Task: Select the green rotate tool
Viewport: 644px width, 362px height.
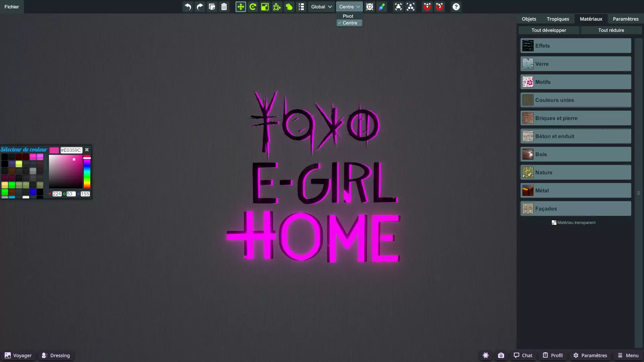Action: pyautogui.click(x=253, y=7)
